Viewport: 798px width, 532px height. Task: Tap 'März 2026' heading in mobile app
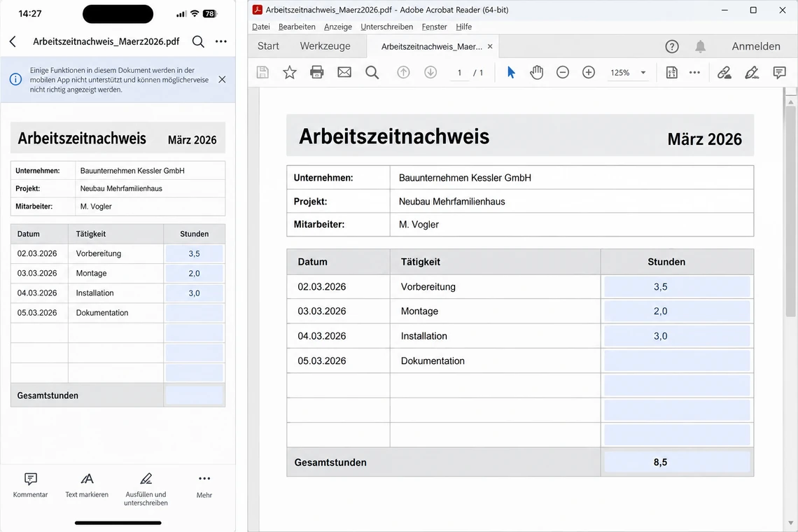coord(192,140)
